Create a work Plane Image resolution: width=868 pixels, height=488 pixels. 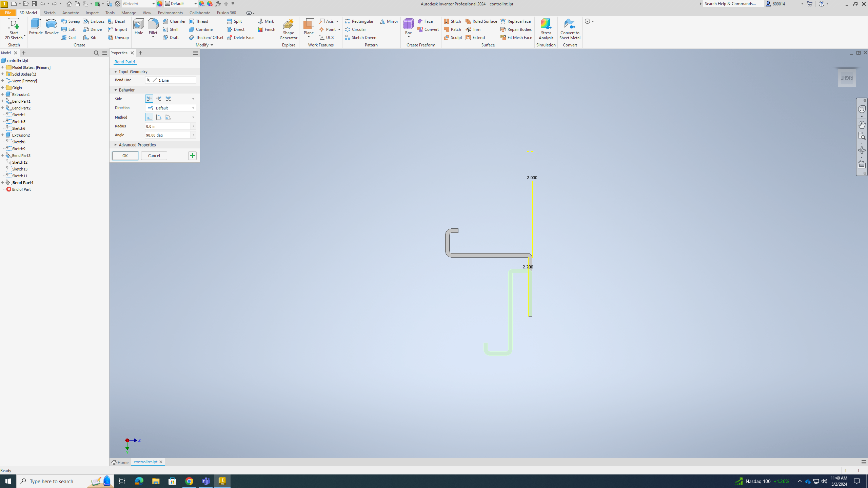[x=309, y=27]
